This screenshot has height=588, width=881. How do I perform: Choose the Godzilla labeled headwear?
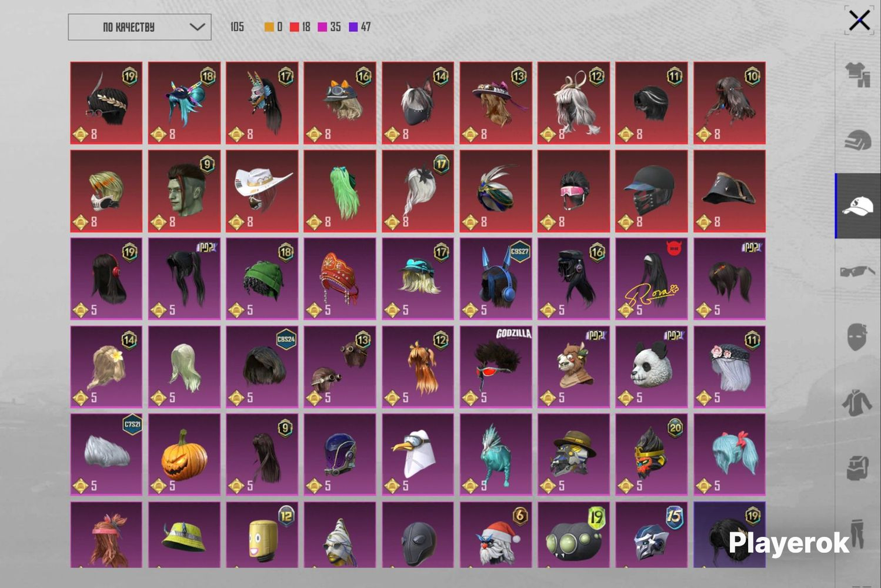(496, 367)
